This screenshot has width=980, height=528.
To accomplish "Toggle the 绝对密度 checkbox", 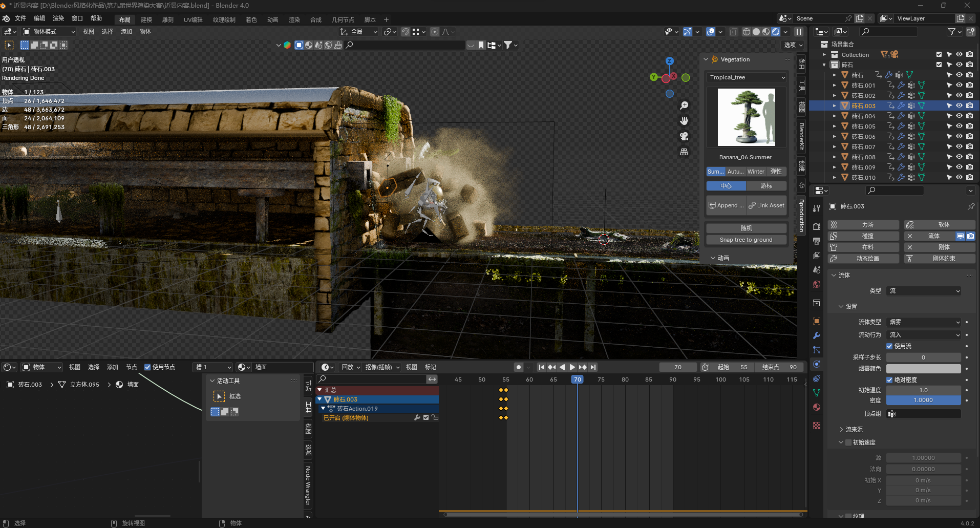I will tap(889, 379).
